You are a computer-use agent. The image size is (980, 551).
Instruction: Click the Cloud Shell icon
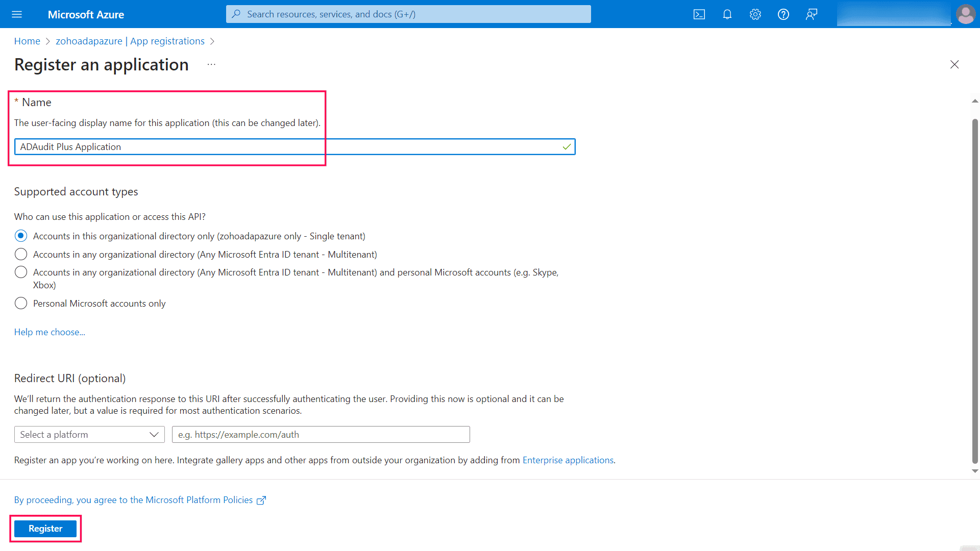(x=699, y=14)
